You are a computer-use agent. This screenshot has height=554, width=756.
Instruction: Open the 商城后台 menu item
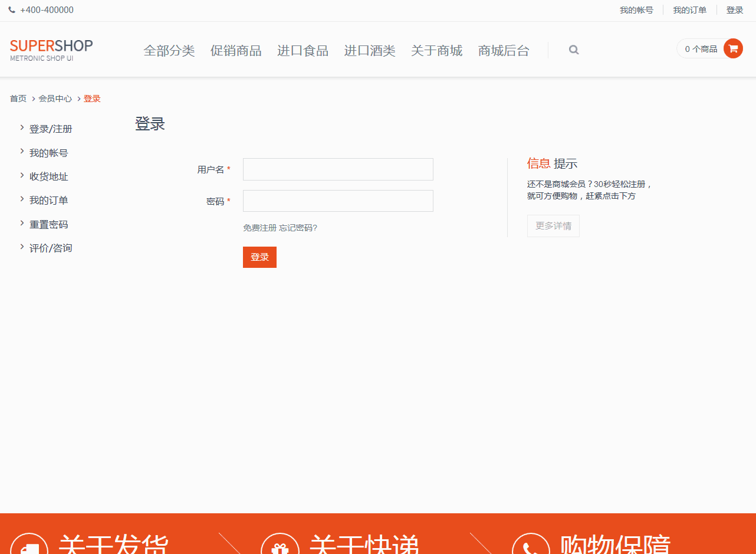pyautogui.click(x=504, y=51)
